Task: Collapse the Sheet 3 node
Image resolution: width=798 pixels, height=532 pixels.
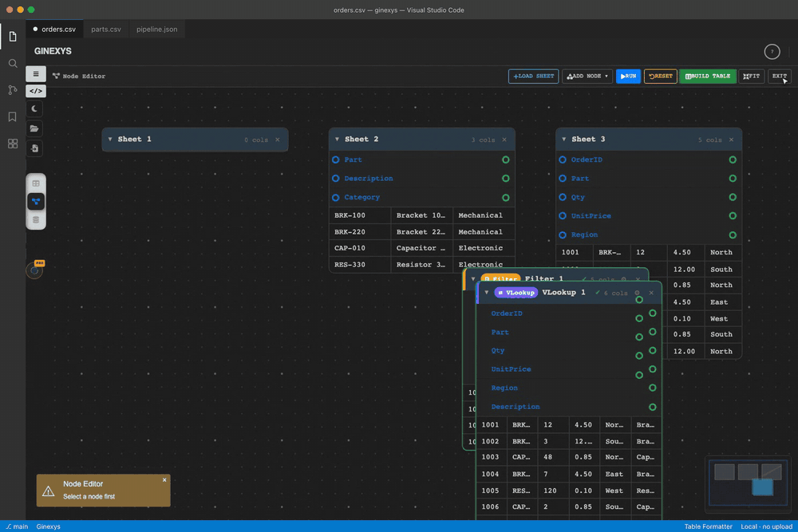Action: pos(564,140)
